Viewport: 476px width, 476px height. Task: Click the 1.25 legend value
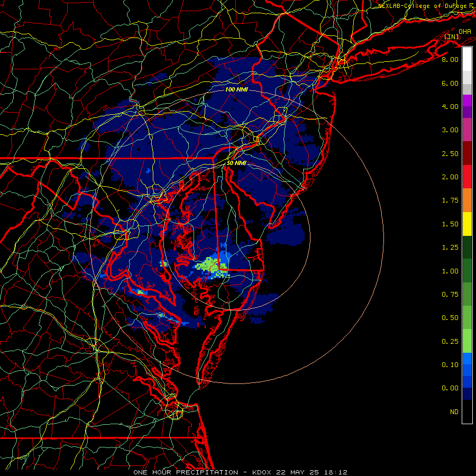(x=450, y=248)
